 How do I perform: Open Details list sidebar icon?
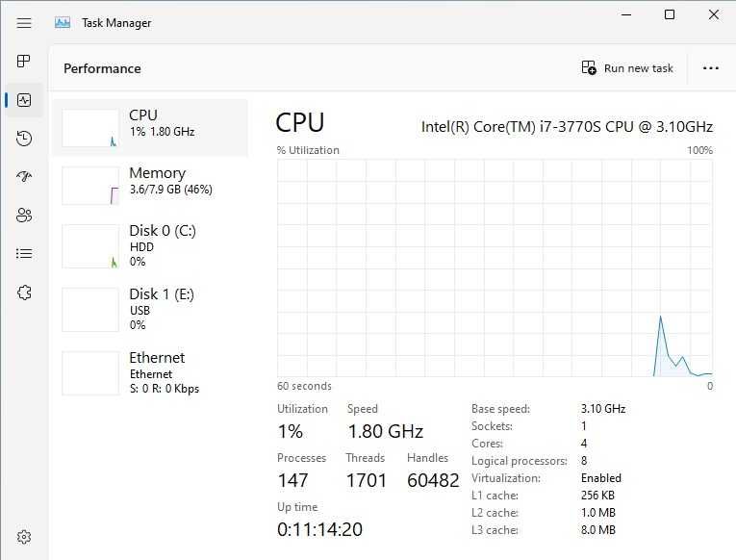tap(24, 253)
